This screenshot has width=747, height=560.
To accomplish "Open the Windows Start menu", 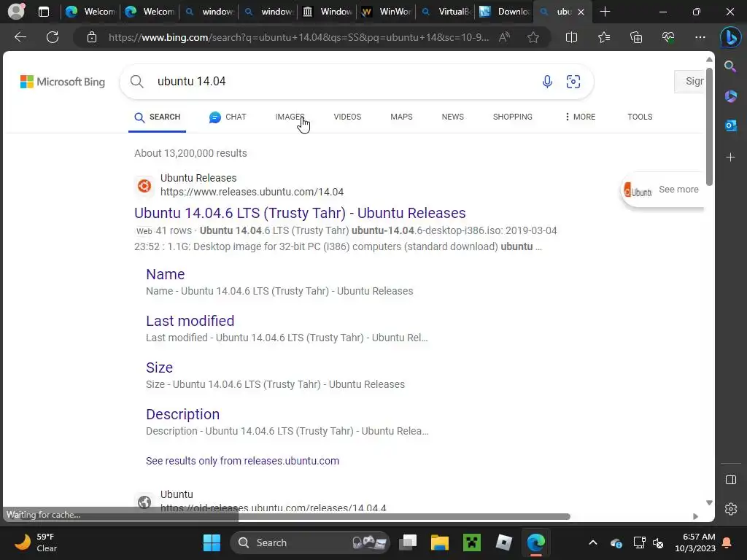I will 212,542.
